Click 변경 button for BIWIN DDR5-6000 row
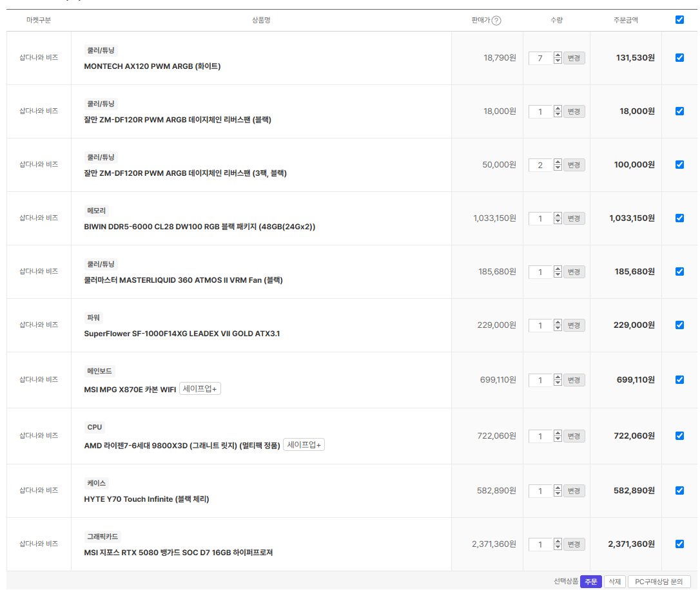The width and height of the screenshot is (700, 590). coord(574,218)
